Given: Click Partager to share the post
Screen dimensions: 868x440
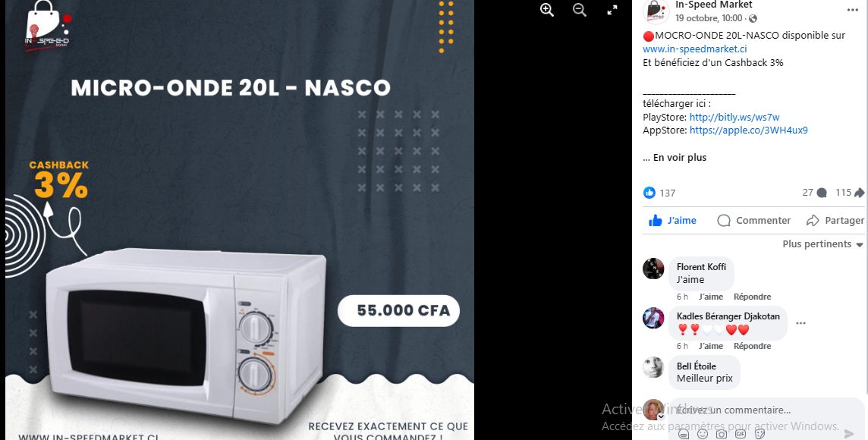Looking at the screenshot, I should [x=835, y=220].
